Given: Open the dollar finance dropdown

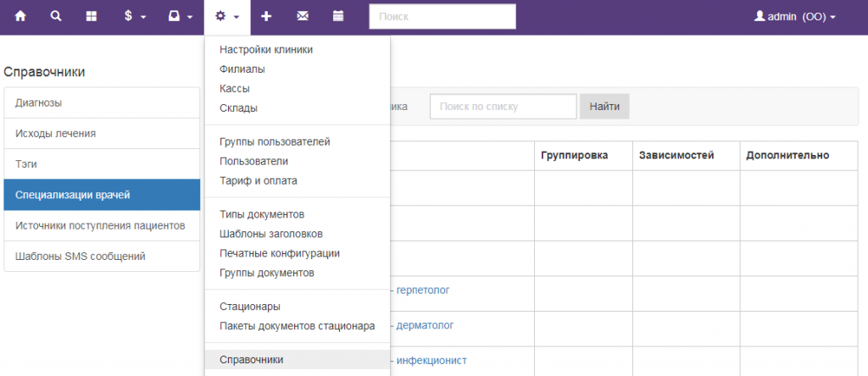Looking at the screenshot, I should point(135,17).
